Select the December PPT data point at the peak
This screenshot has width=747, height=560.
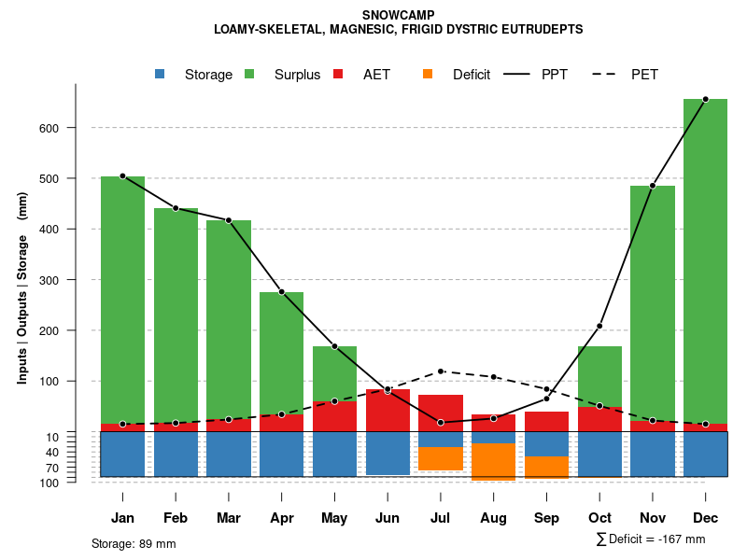pyautogui.click(x=705, y=99)
